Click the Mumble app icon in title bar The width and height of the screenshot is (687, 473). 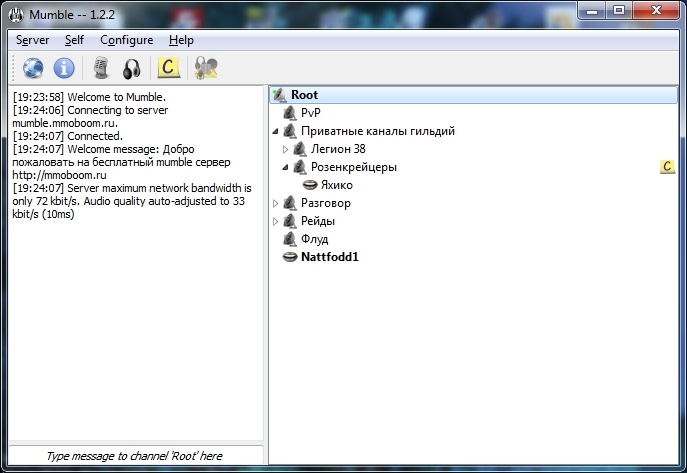pyautogui.click(x=16, y=15)
